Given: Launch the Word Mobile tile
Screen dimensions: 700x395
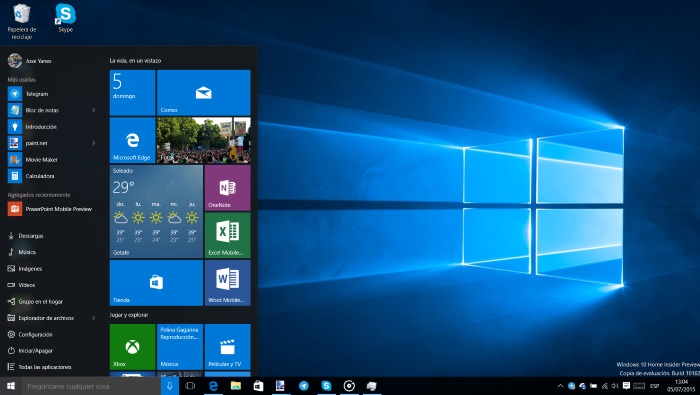Looking at the screenshot, I should click(228, 283).
